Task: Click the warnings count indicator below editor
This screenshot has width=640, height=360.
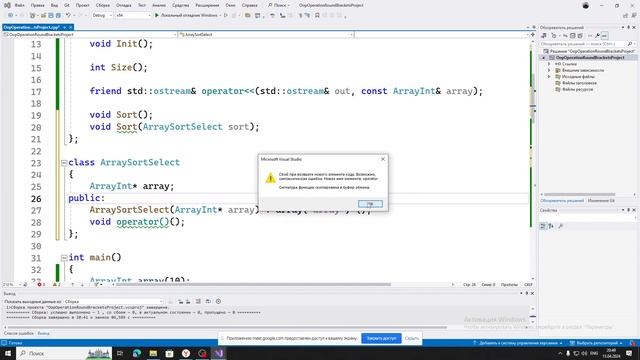Action: coord(57,284)
